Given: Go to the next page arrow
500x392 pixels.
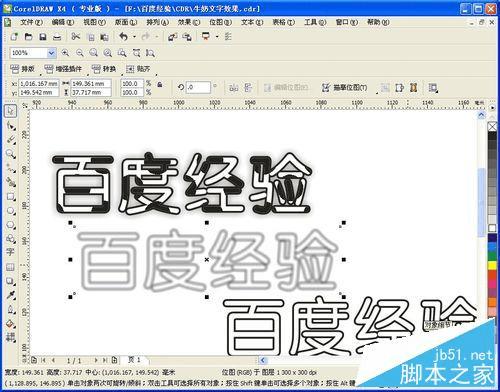Looking at the screenshot, I should [96, 360].
